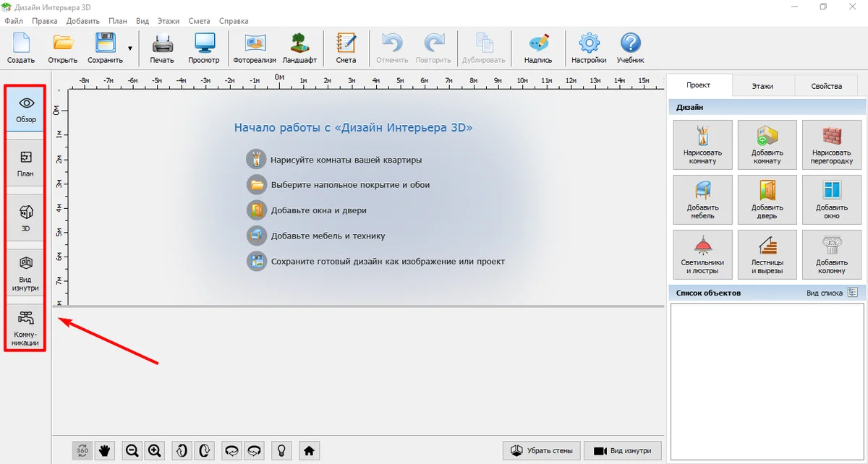This screenshot has height=464, width=868.
Task: Toggle the 360 rotation mode
Action: [82, 450]
